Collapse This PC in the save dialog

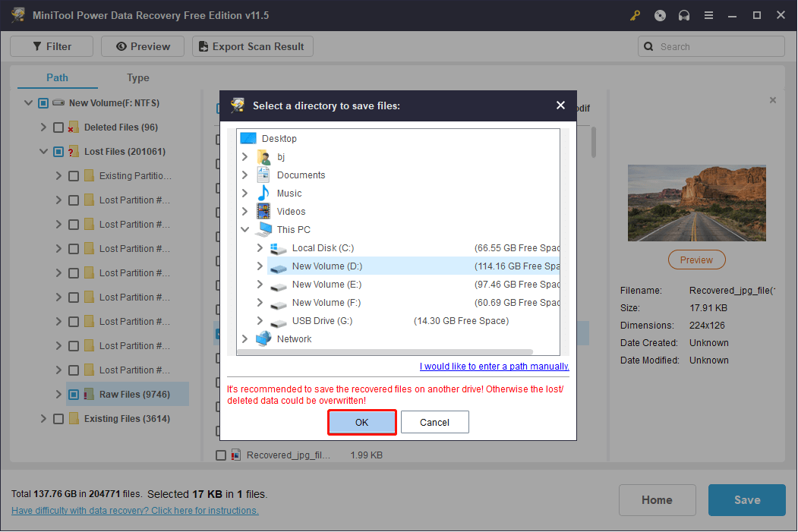[244, 229]
